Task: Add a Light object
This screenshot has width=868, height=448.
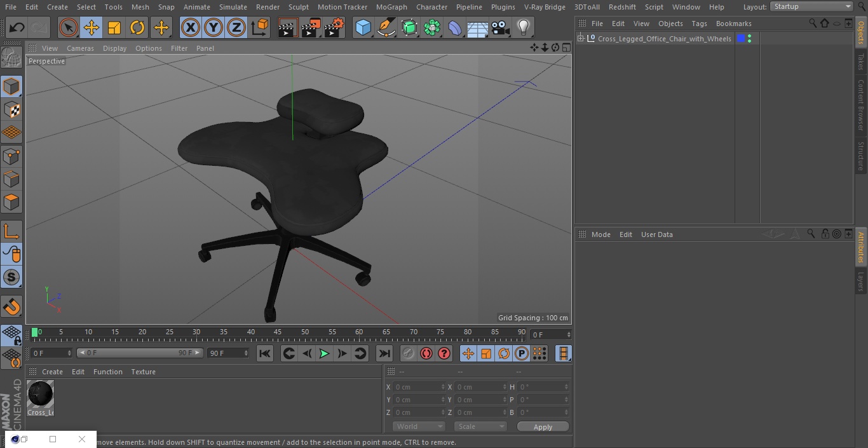Action: [x=523, y=27]
